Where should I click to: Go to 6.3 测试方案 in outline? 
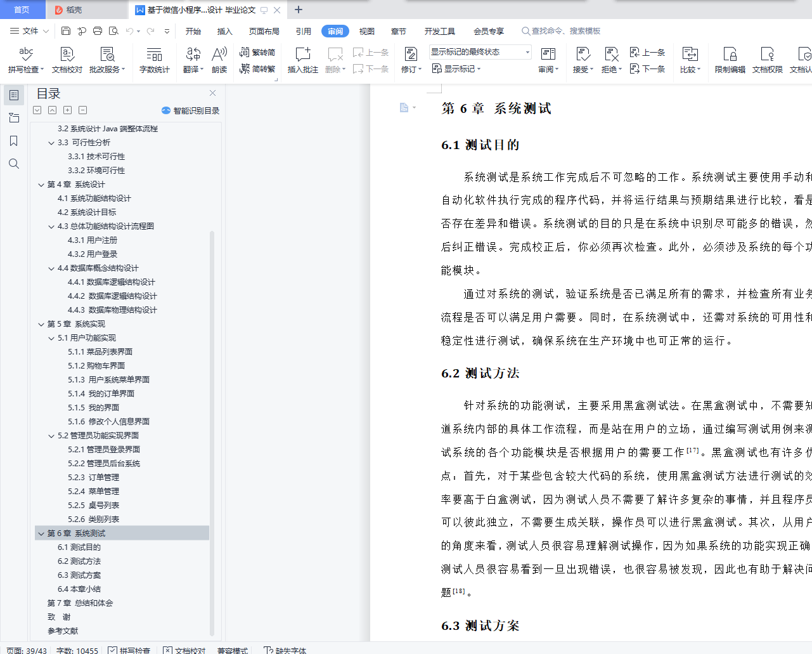click(79, 575)
